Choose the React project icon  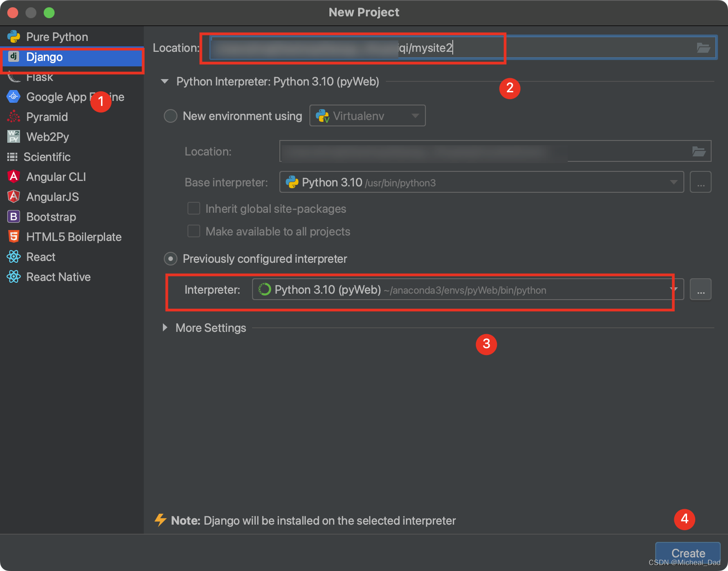click(x=14, y=256)
